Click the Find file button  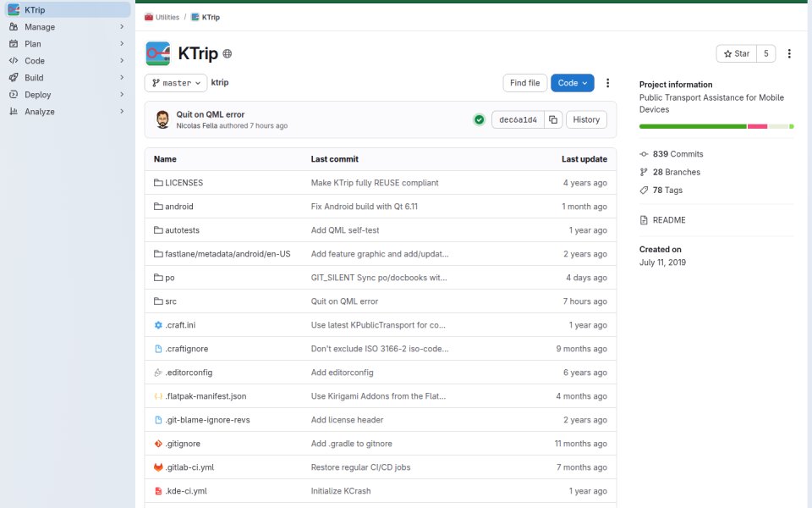click(524, 83)
